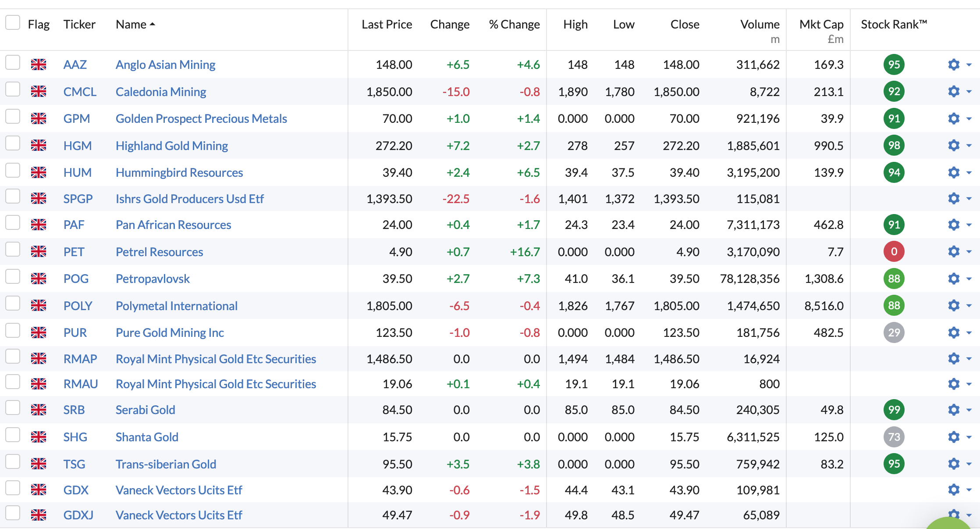Click UK flag icon in Serabi Gold row
The width and height of the screenshot is (980, 529).
(x=39, y=410)
